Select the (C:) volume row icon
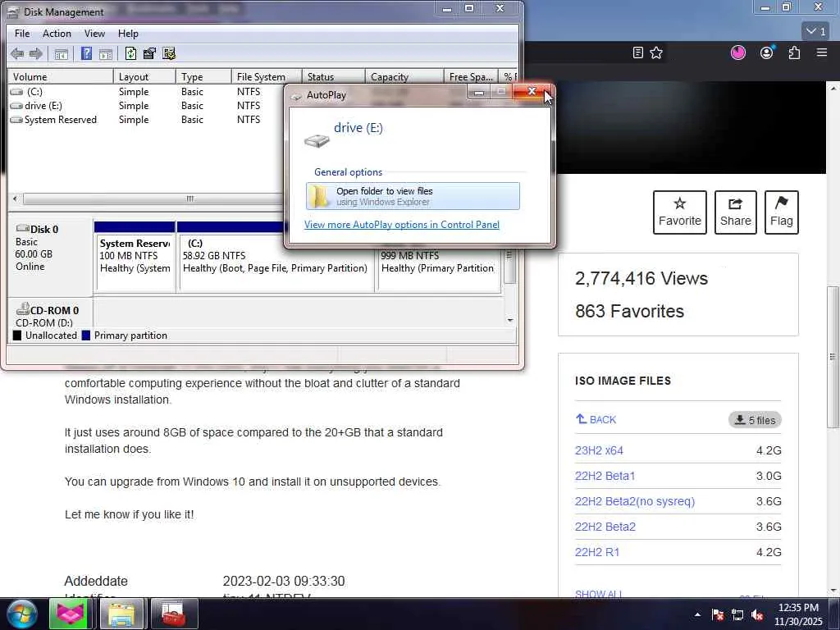This screenshot has height=630, width=840. click(x=16, y=92)
